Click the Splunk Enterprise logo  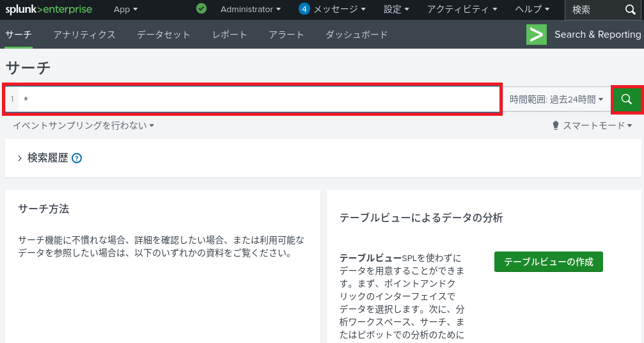click(x=49, y=10)
